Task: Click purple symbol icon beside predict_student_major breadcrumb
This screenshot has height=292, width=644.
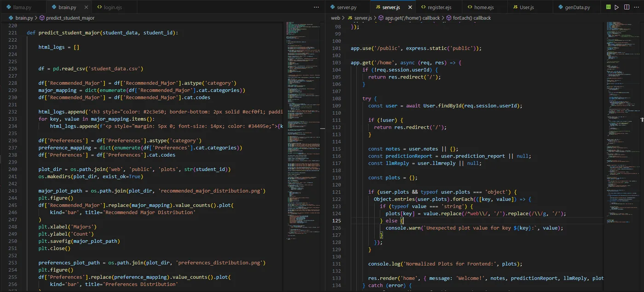Action: tap(42, 18)
